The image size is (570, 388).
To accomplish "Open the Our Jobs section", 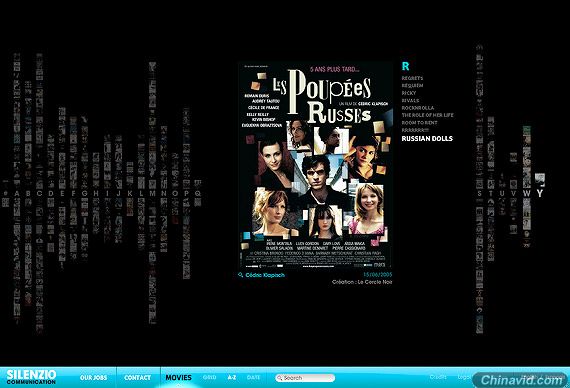I will [x=93, y=377].
